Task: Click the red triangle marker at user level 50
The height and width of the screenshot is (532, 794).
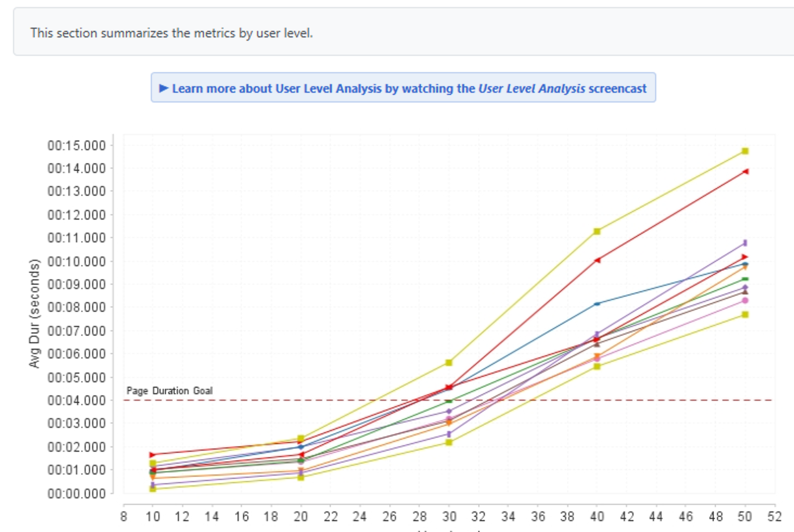Action: click(x=744, y=255)
